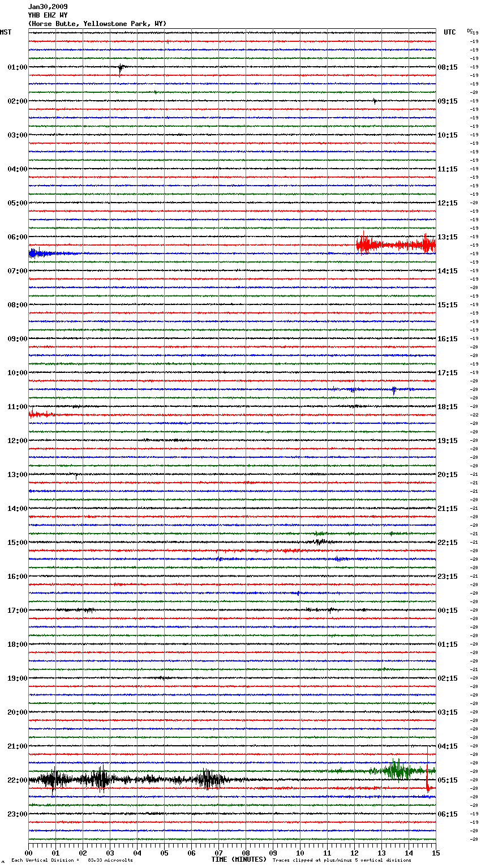Click minute 00 on the bottom axis
Viewport: 481px width, 868px height.
(29, 853)
